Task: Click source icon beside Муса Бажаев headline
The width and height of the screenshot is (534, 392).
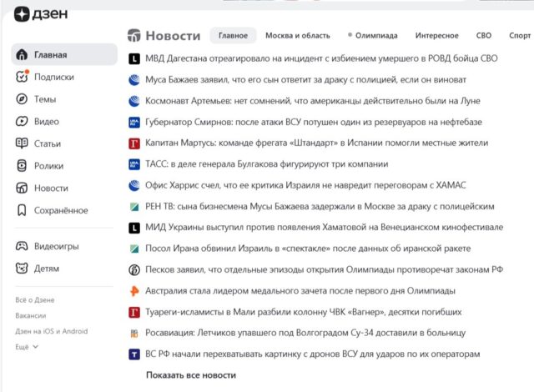Action: point(134,80)
